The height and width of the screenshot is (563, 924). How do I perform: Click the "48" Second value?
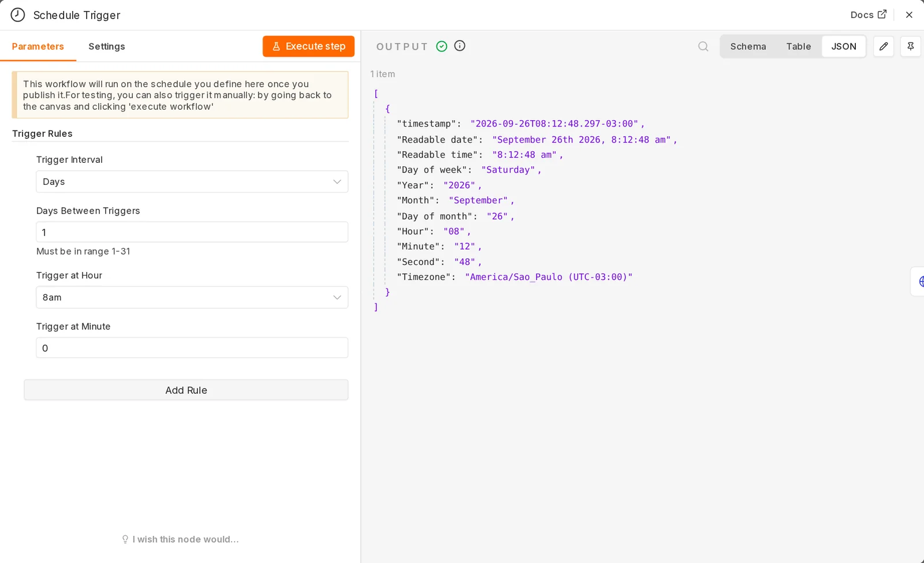pos(464,262)
